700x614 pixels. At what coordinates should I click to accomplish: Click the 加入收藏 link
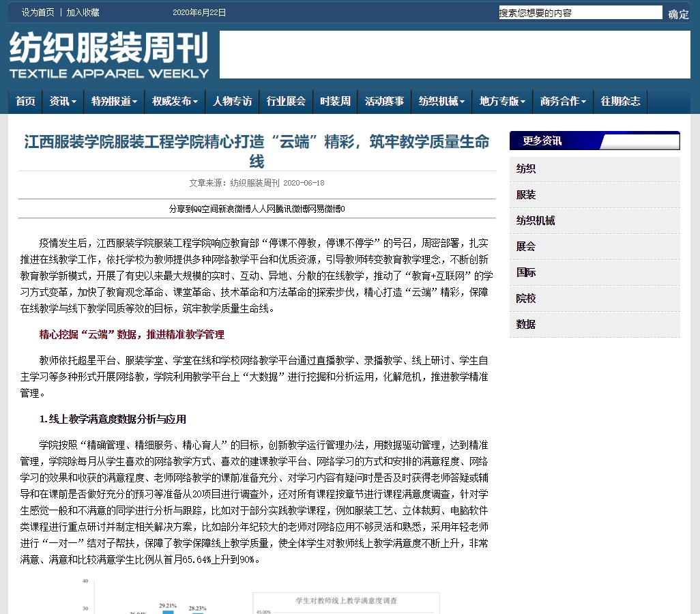pyautogui.click(x=83, y=12)
